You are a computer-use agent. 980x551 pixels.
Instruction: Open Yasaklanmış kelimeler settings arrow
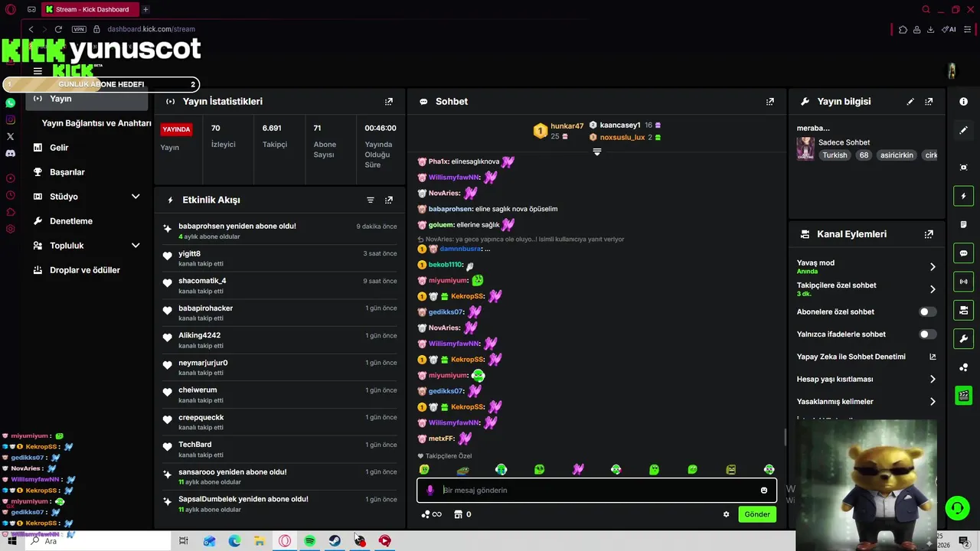(x=933, y=402)
